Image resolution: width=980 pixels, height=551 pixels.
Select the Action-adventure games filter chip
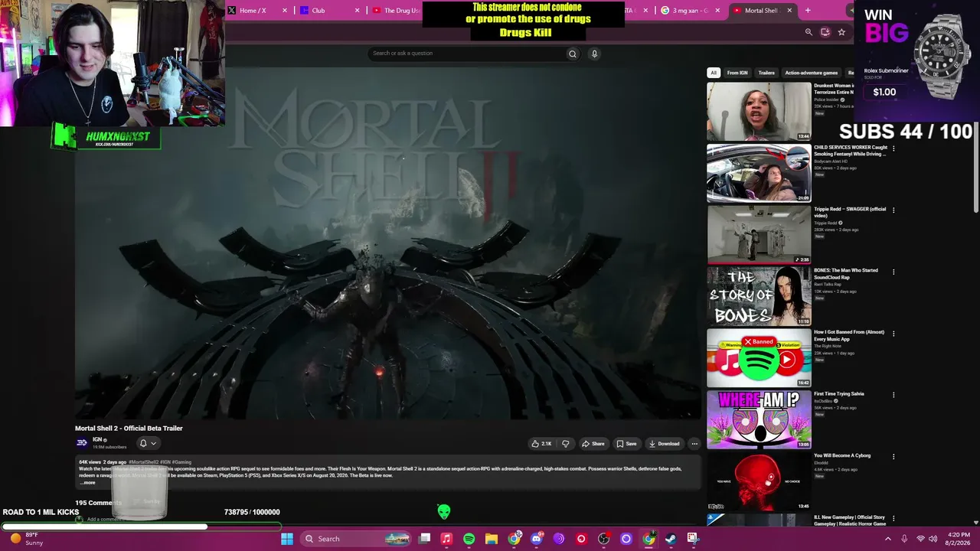coord(812,73)
